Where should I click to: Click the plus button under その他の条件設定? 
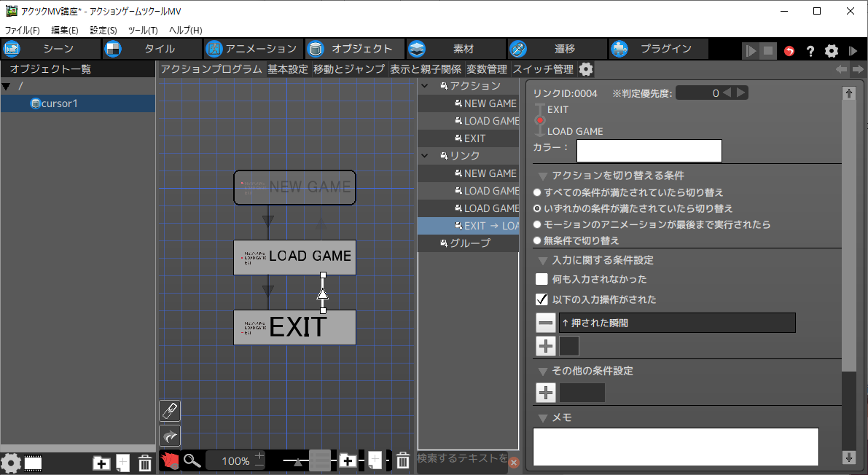pyautogui.click(x=546, y=393)
